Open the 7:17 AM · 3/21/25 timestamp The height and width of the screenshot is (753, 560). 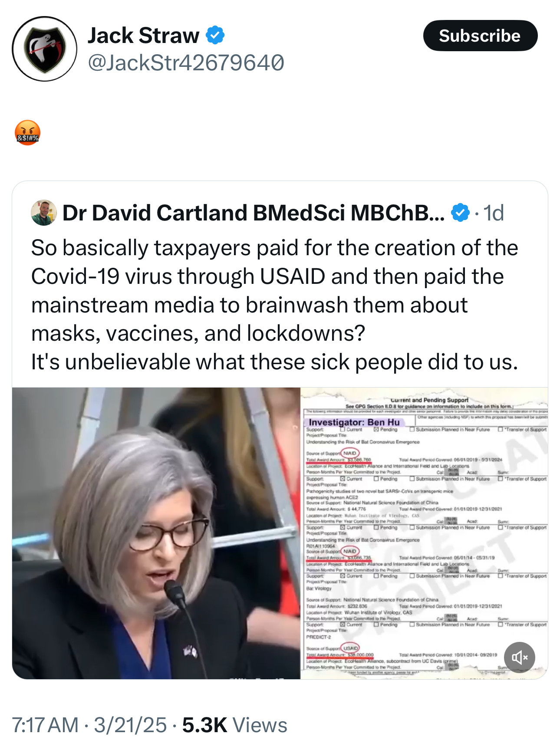coord(89,725)
